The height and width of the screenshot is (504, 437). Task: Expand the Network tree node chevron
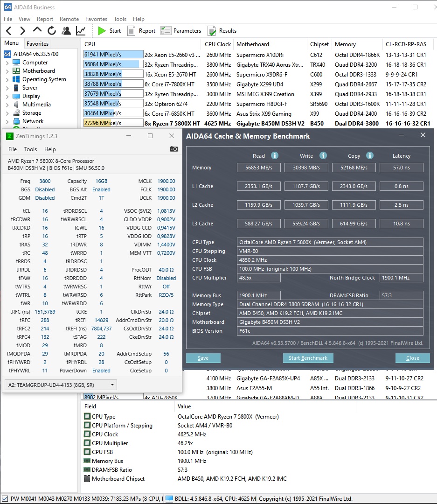pos(7,121)
